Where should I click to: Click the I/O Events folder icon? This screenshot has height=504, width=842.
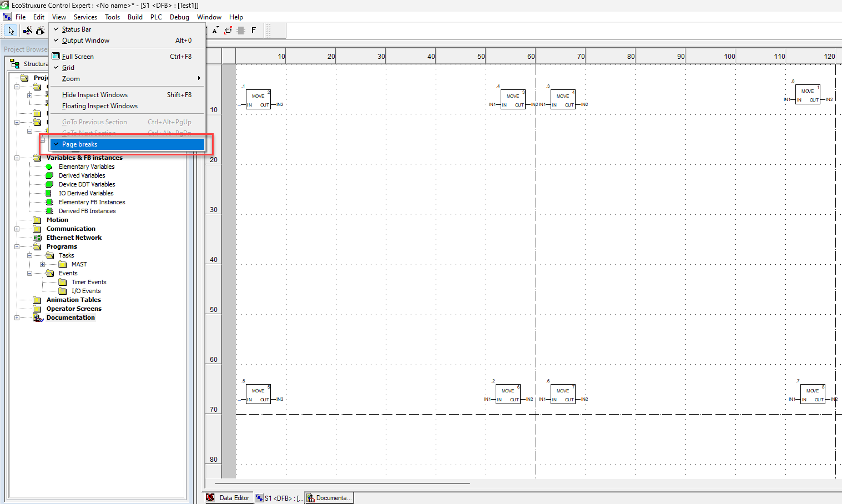(63, 291)
